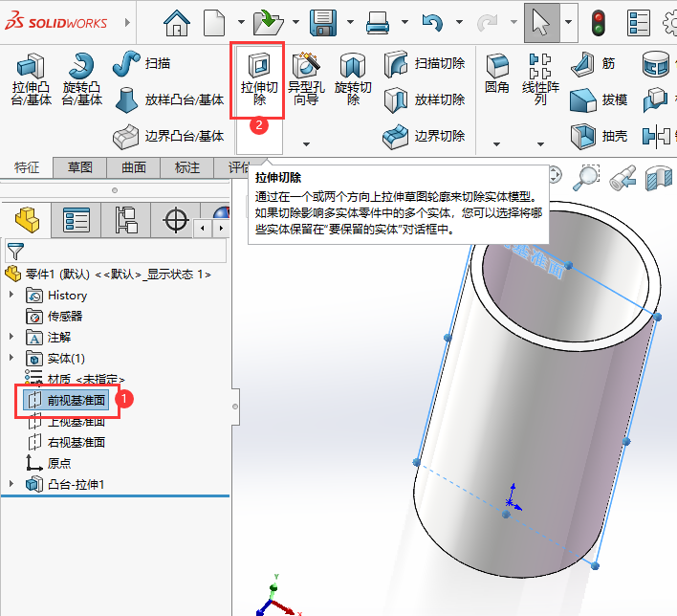This screenshot has width=677, height=616.
Task: Open dropdown next to Save icon
Action: click(x=350, y=22)
